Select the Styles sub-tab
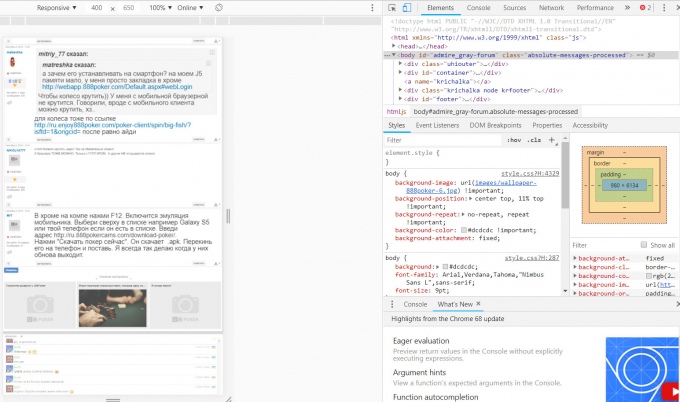This screenshot has width=680, height=402. [396, 125]
